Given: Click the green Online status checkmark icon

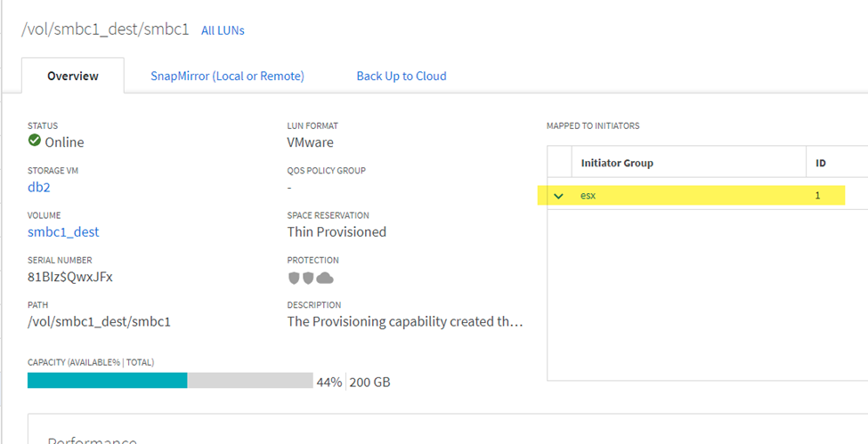Looking at the screenshot, I should coord(35,141).
